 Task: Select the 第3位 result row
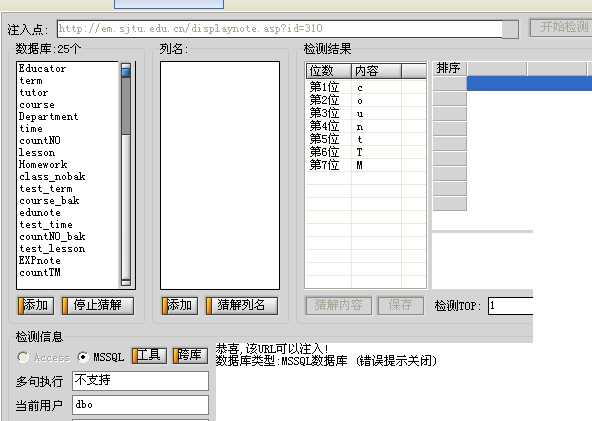click(365, 113)
